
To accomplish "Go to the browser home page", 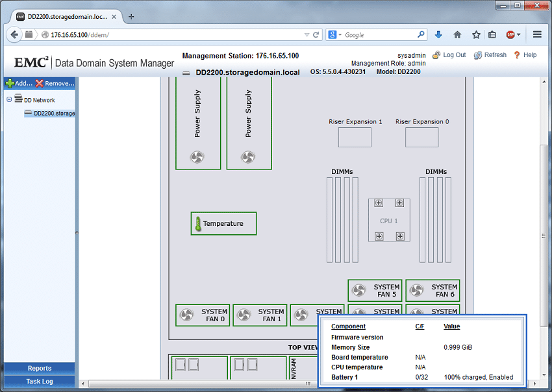I will click(x=457, y=34).
